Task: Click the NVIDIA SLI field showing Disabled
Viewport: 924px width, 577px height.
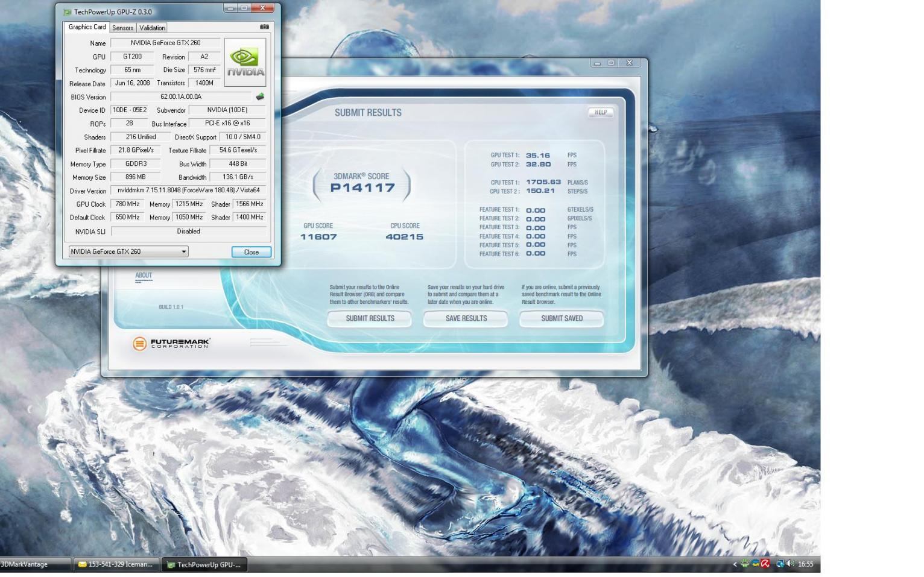Action: [188, 231]
